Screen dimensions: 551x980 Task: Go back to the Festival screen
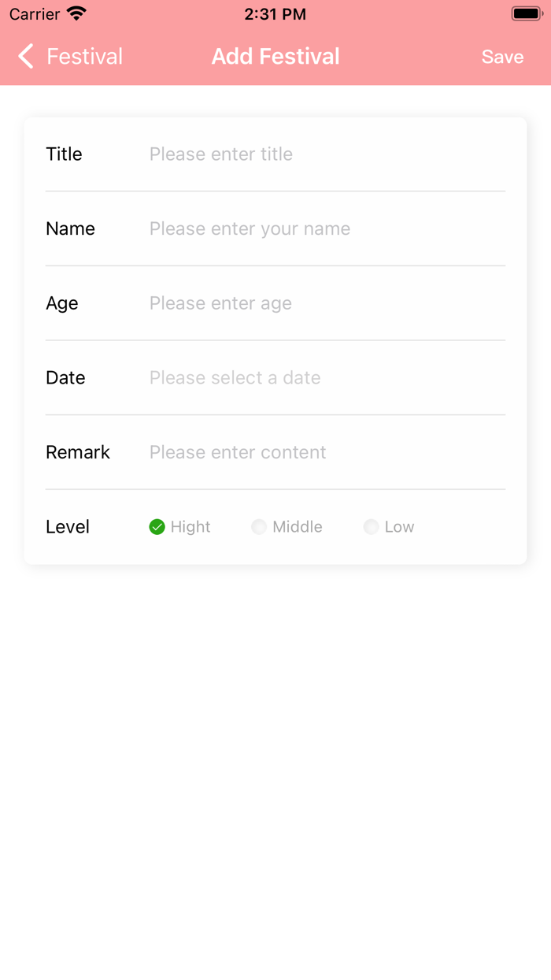[69, 56]
